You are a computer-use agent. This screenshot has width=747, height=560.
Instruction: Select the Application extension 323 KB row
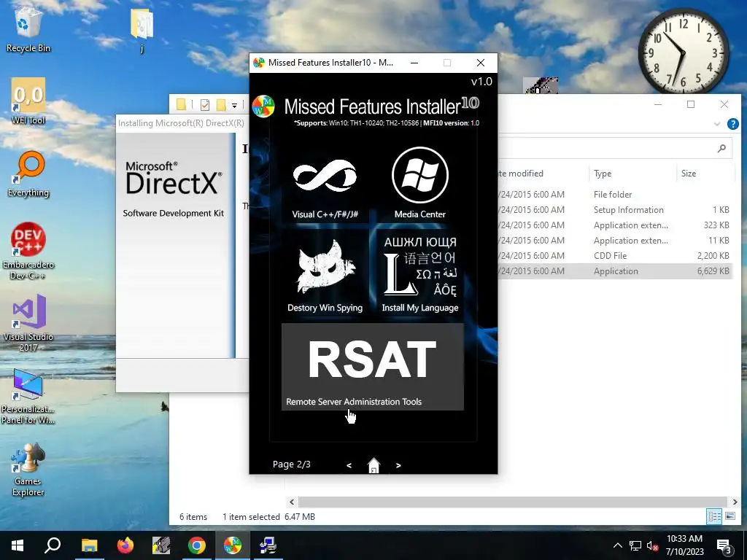coord(615,225)
